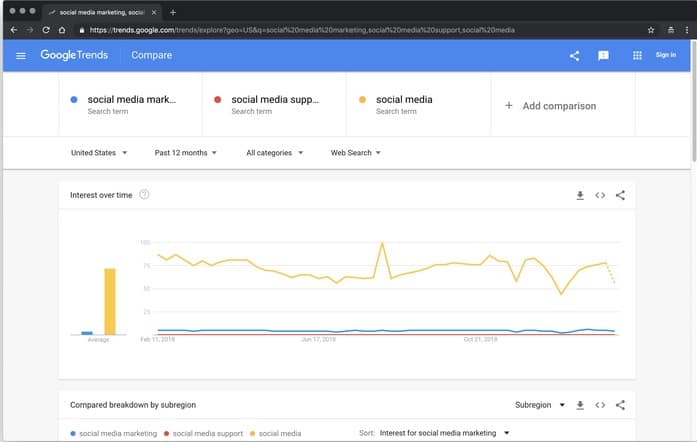Click the blue average bar in chart

(x=87, y=333)
